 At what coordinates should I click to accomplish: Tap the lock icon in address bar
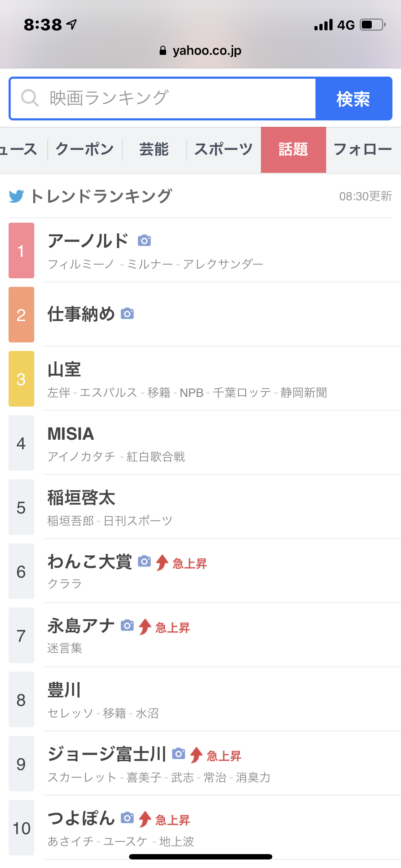[163, 51]
